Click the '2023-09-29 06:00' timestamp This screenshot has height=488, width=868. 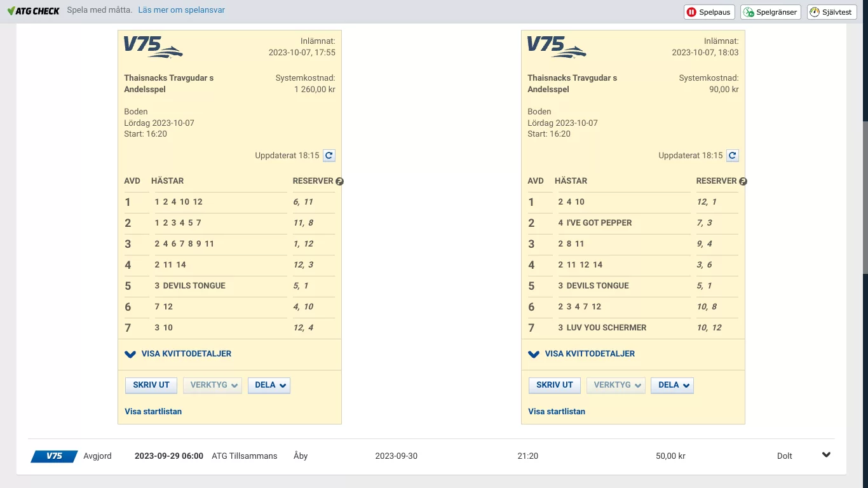[x=169, y=456]
